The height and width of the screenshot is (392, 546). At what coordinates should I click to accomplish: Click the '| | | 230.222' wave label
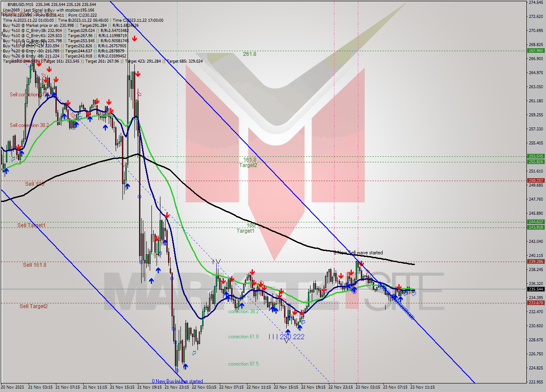tap(287, 337)
